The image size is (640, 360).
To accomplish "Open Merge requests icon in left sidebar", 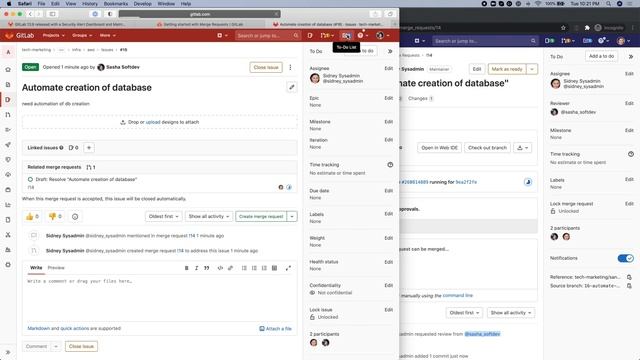I will [x=8, y=115].
